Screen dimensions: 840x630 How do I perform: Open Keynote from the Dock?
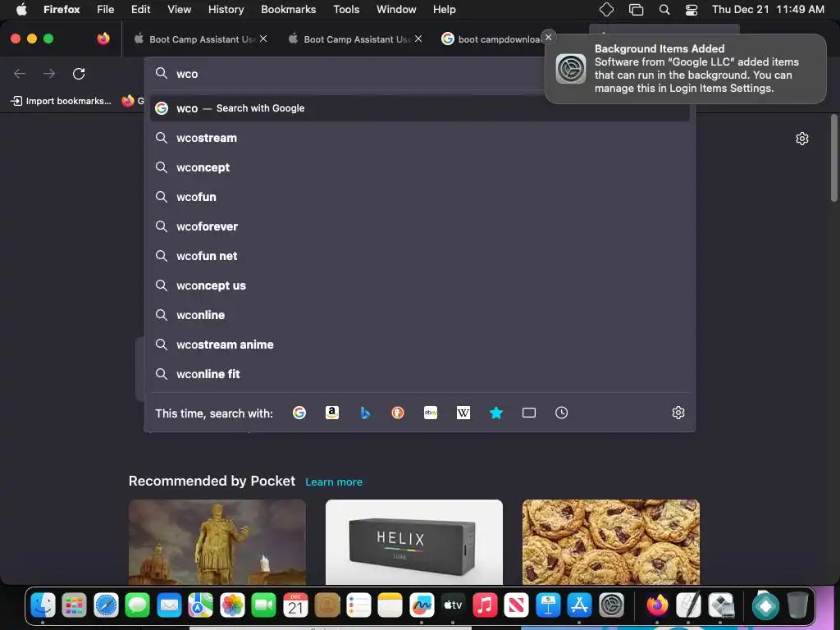(x=548, y=605)
